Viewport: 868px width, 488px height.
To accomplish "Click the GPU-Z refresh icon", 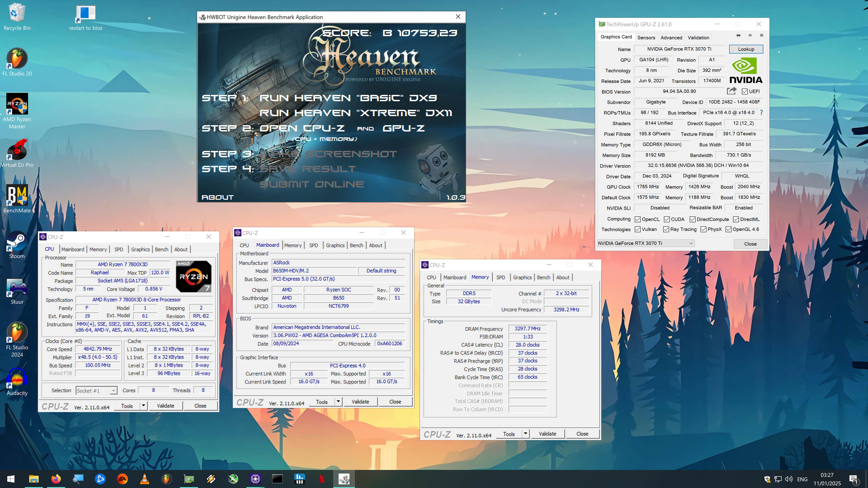I will (x=750, y=35).
